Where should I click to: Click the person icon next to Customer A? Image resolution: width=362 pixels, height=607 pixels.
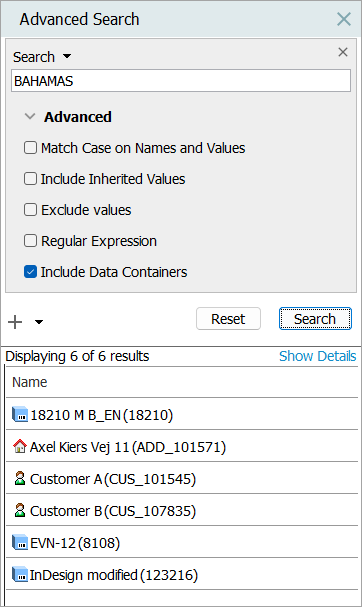pos(20,478)
